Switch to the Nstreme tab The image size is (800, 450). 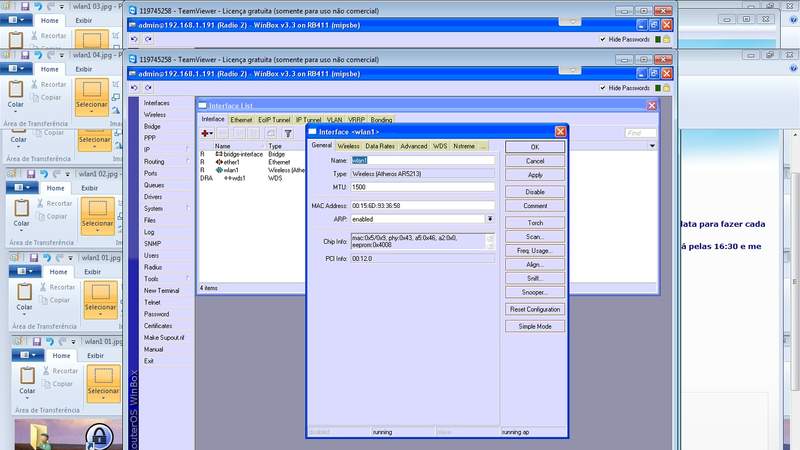464,146
